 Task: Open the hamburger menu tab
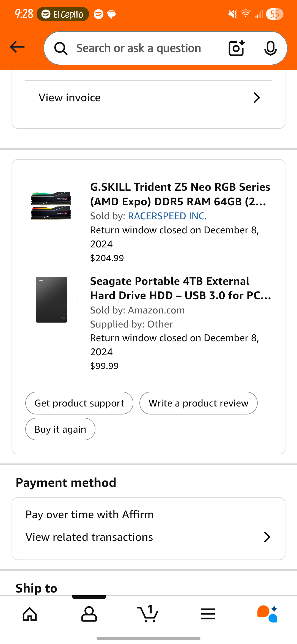click(208, 614)
